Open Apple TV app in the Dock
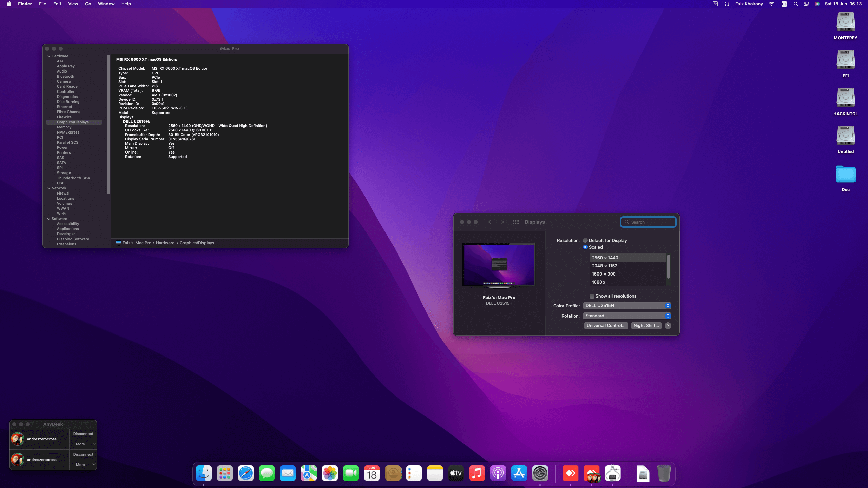This screenshot has height=488, width=868. (x=456, y=473)
